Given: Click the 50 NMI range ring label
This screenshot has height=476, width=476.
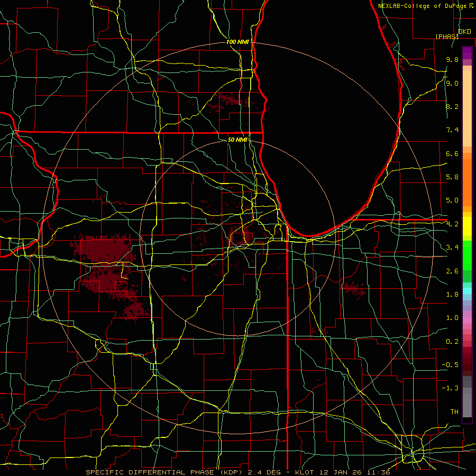Looking at the screenshot, I should click(237, 140).
